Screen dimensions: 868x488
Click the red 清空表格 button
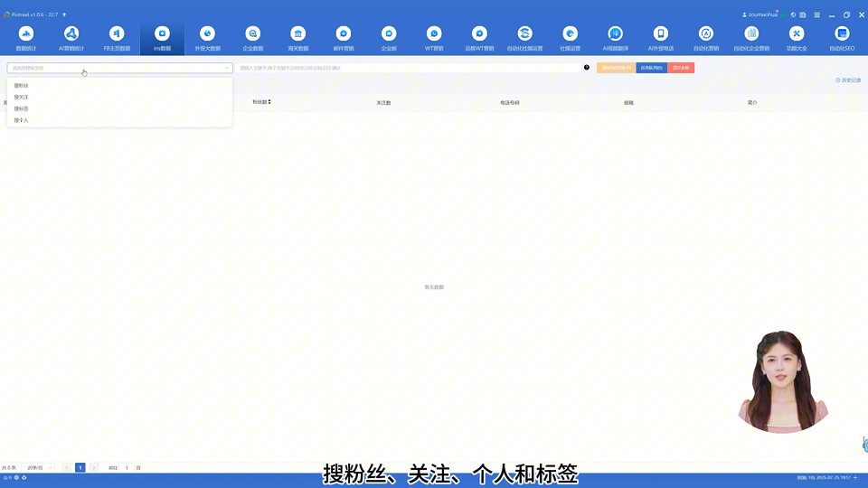pos(681,68)
